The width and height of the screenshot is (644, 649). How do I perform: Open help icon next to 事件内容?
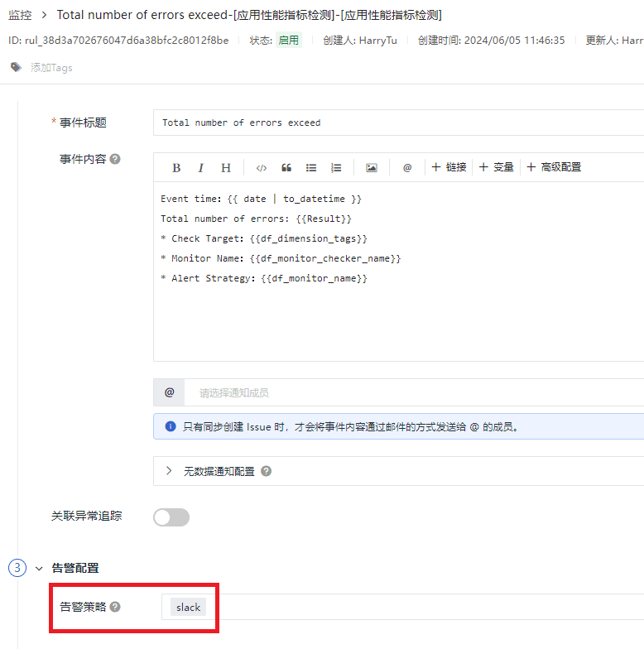point(116,159)
